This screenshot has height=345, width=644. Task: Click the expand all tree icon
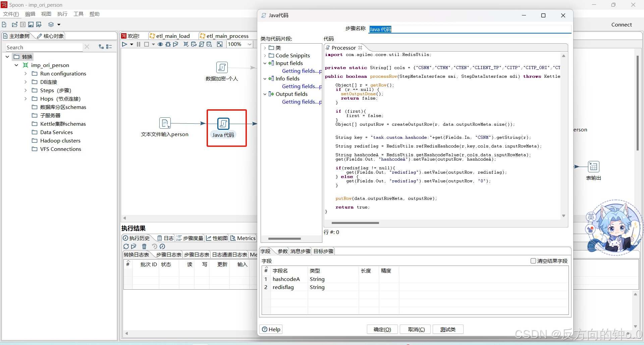[101, 47]
